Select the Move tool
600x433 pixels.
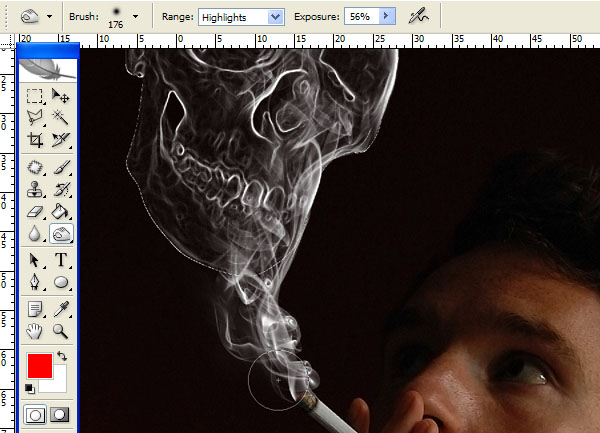(60, 96)
